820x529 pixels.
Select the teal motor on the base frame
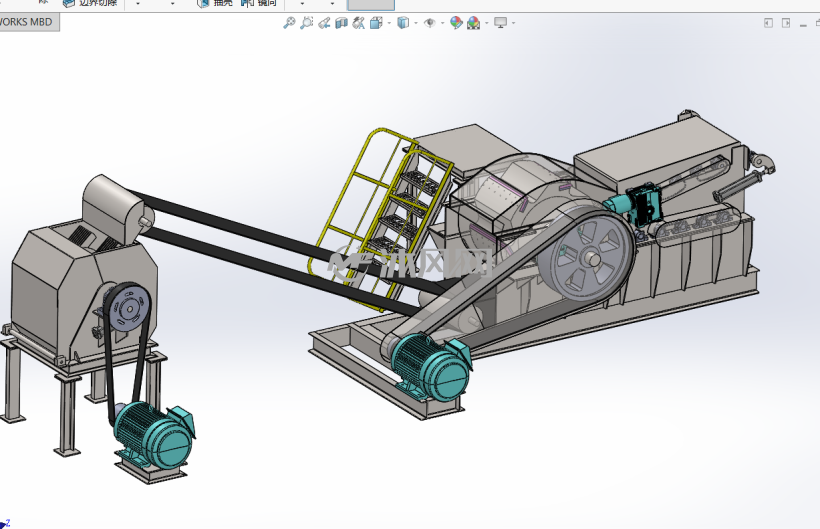[434, 366]
